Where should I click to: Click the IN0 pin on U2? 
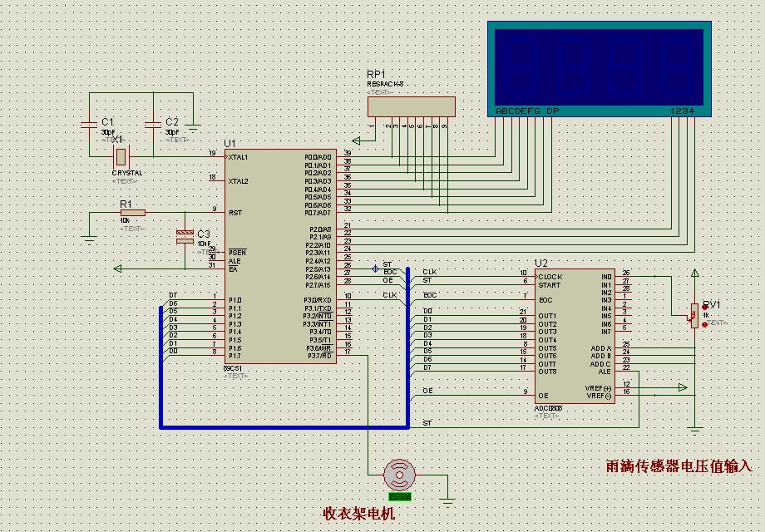(606, 277)
